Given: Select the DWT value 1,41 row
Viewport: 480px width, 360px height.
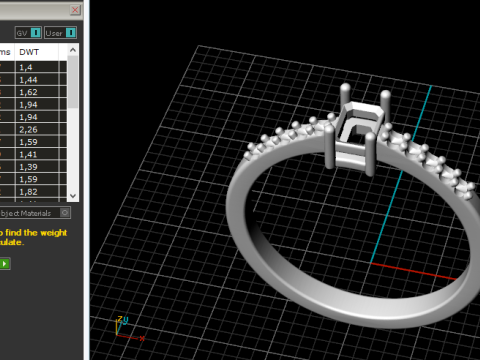Looking at the screenshot, I should click(x=33, y=154).
